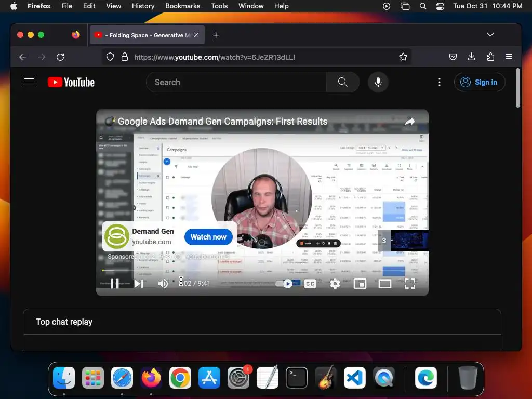Open GarageBand from the Dock
This screenshot has height=399, width=532.
pos(326,378)
